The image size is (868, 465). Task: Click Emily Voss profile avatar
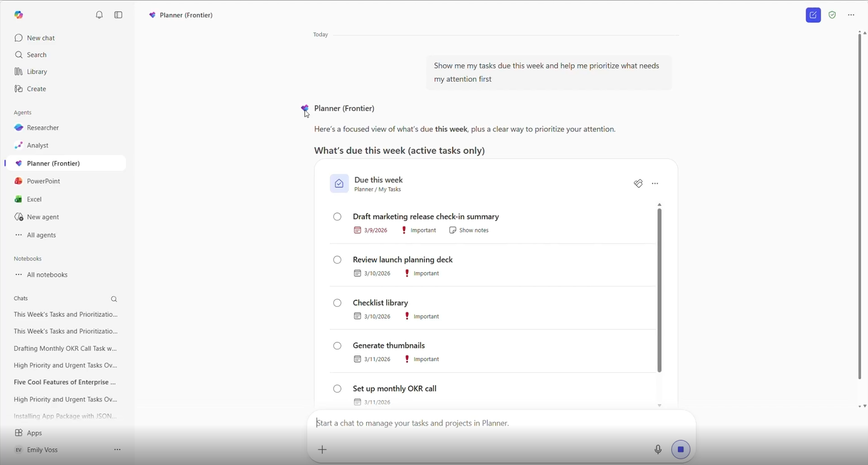point(18,450)
